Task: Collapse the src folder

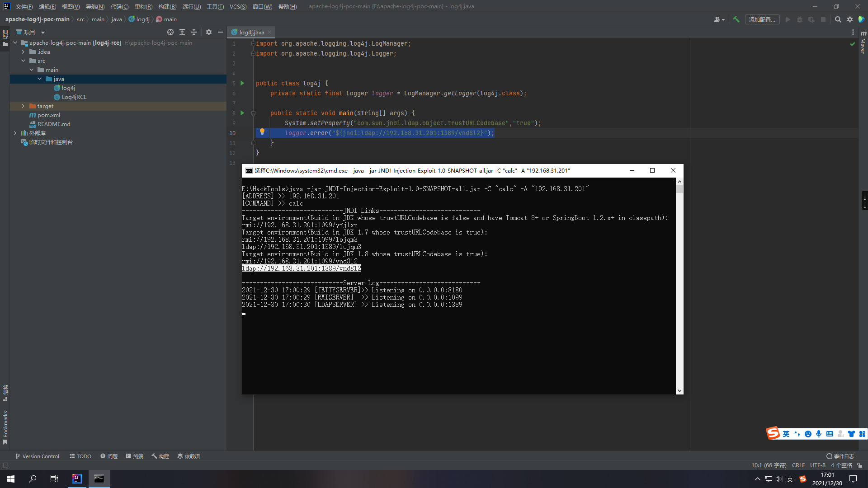Action: pos(23,61)
